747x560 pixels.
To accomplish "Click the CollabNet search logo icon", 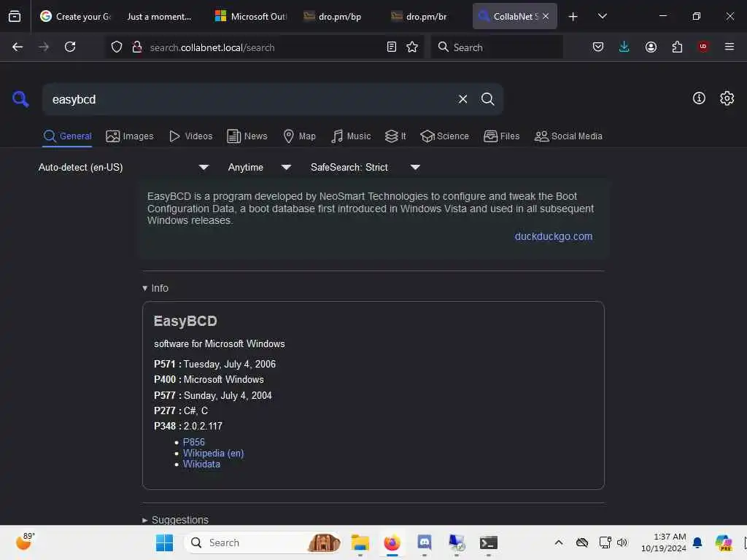I will (20, 99).
